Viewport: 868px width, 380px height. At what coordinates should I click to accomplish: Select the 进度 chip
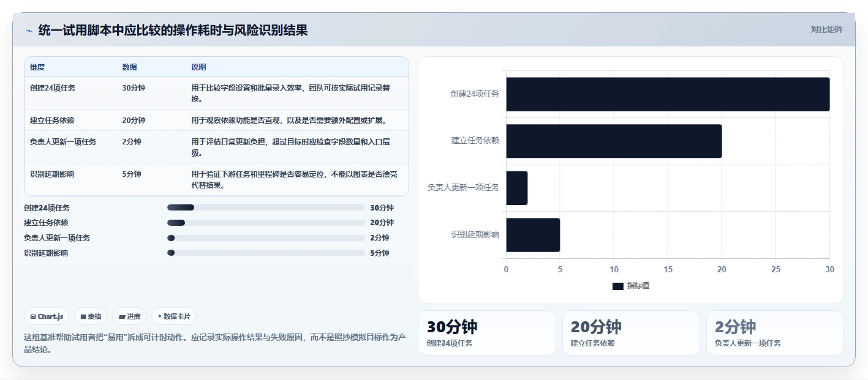(x=129, y=316)
